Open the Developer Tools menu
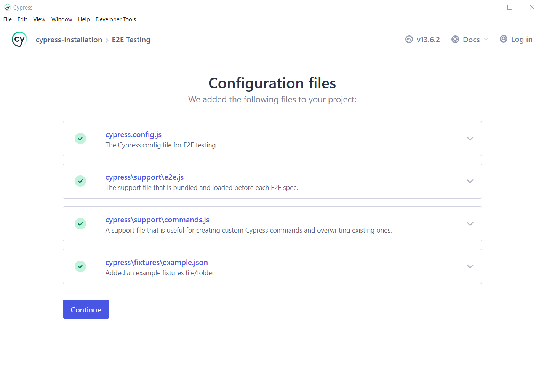Screen dimensions: 544x392 pyautogui.click(x=115, y=19)
